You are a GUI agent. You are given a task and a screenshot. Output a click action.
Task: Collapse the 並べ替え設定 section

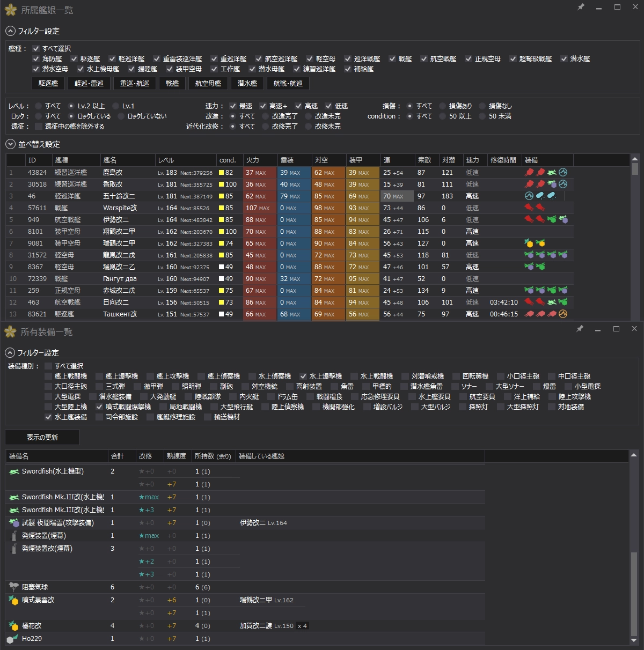[10, 144]
